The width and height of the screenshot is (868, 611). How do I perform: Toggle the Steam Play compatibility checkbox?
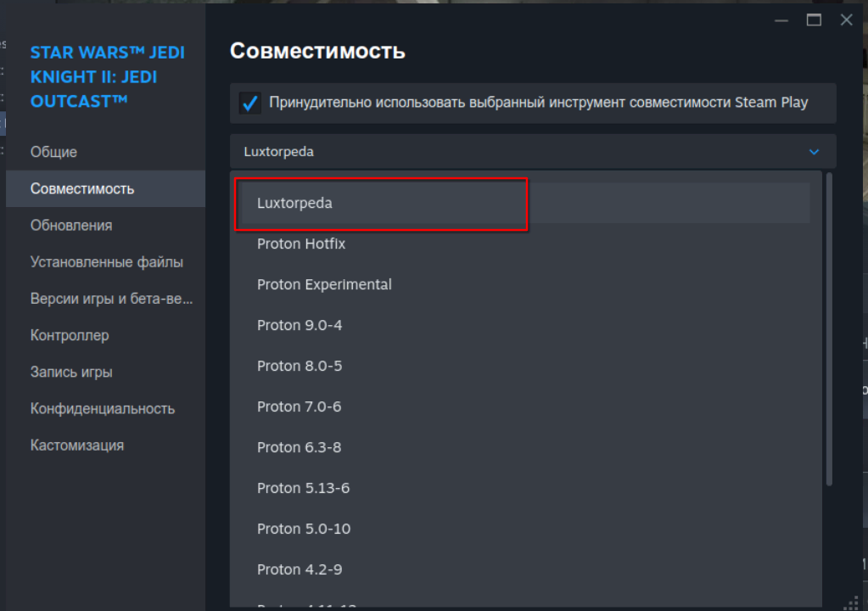point(250,104)
